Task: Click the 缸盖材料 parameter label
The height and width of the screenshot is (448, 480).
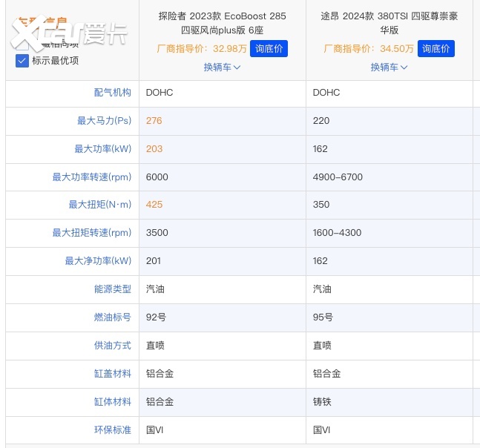Action: pos(112,373)
